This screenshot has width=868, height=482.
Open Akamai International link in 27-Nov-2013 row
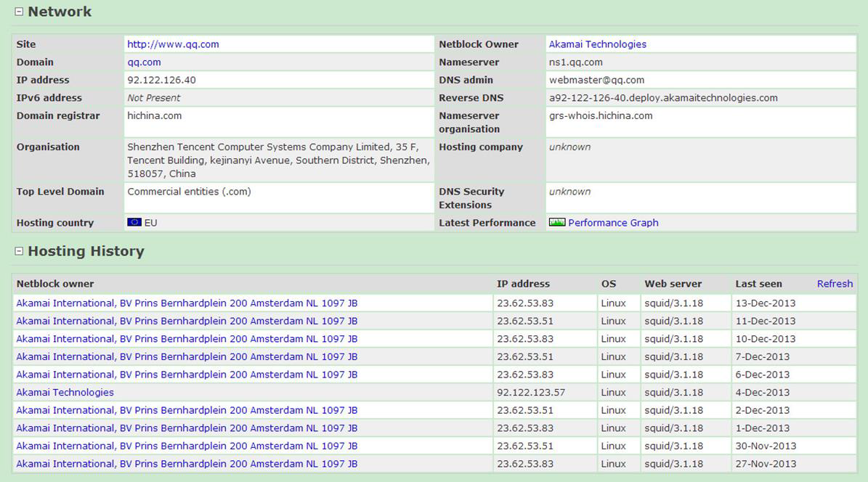(187, 464)
